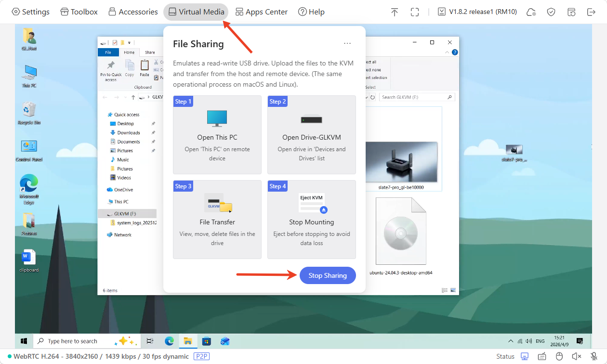Image resolution: width=607 pixels, height=364 pixels.
Task: Toggle the muted speaker icon
Action: (x=577, y=356)
